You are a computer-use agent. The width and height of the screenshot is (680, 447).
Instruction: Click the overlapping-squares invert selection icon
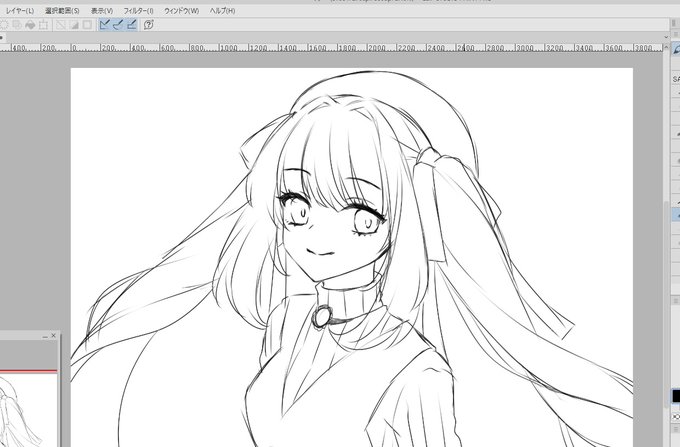tap(17, 25)
